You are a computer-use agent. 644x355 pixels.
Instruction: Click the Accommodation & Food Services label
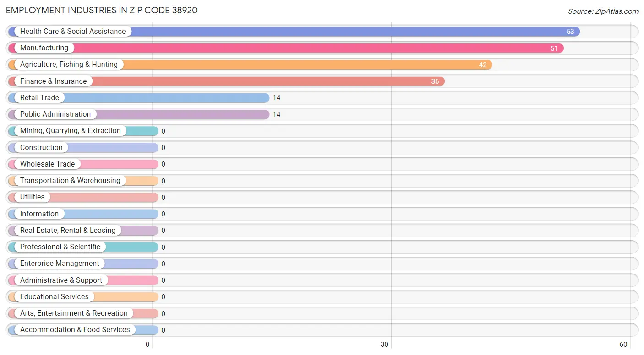75,330
